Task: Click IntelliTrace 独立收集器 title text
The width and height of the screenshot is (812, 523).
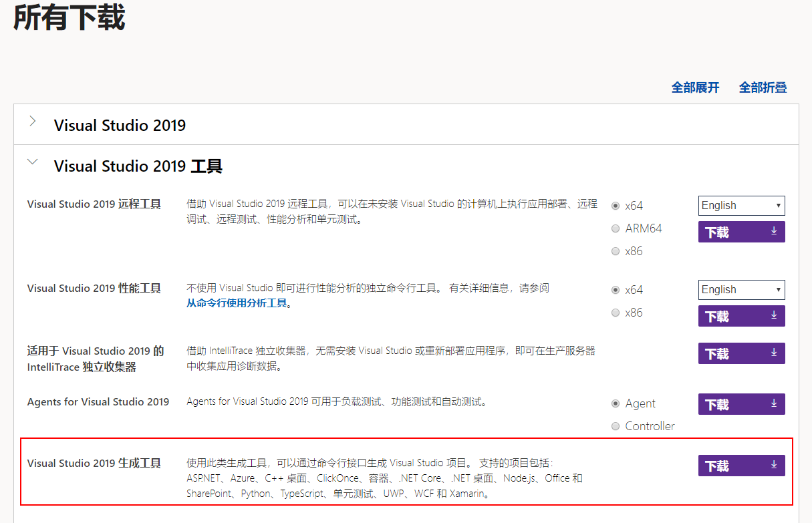Action: click(96, 359)
